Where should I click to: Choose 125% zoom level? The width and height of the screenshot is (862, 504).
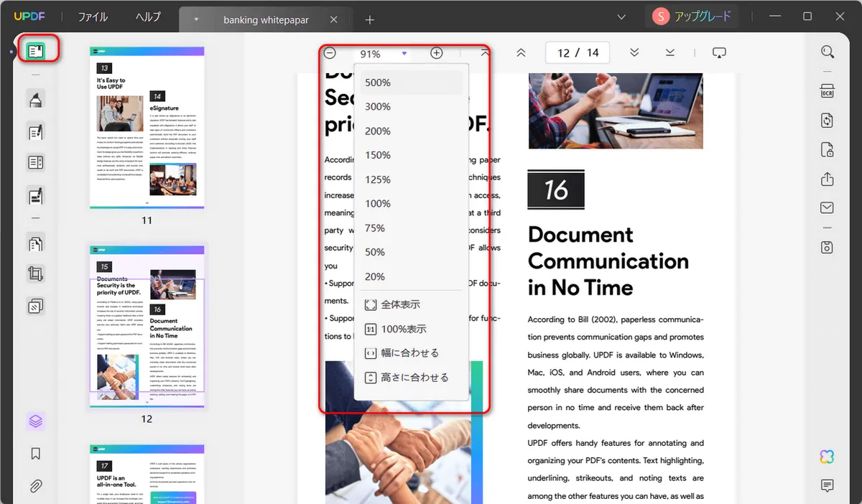(x=412, y=179)
